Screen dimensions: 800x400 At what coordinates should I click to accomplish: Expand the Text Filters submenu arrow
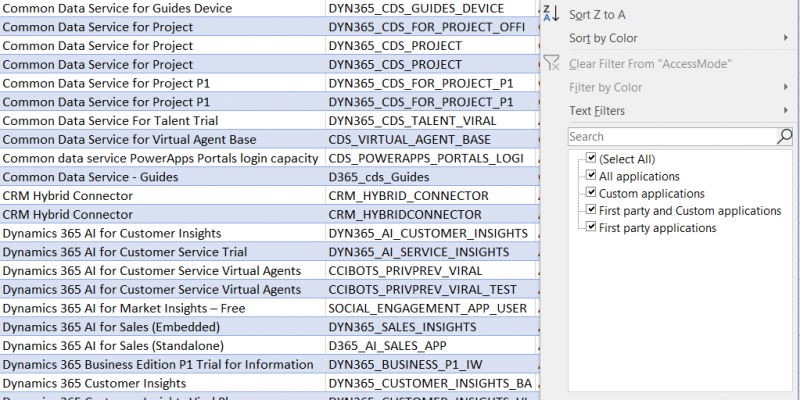[786, 110]
